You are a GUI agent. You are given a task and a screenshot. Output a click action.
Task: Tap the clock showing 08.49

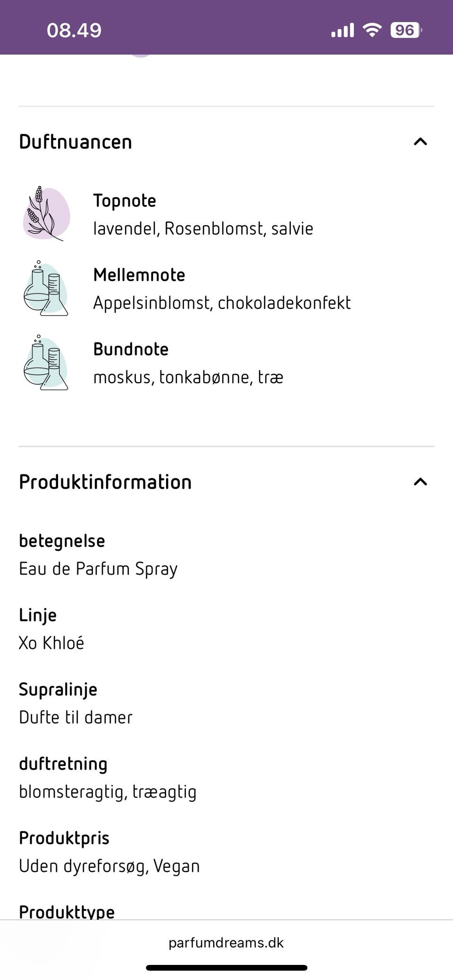(x=74, y=30)
